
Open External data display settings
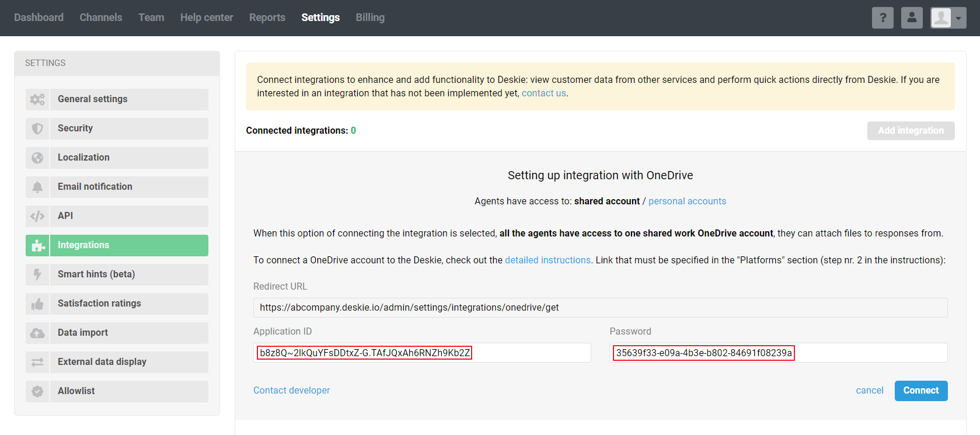117,362
